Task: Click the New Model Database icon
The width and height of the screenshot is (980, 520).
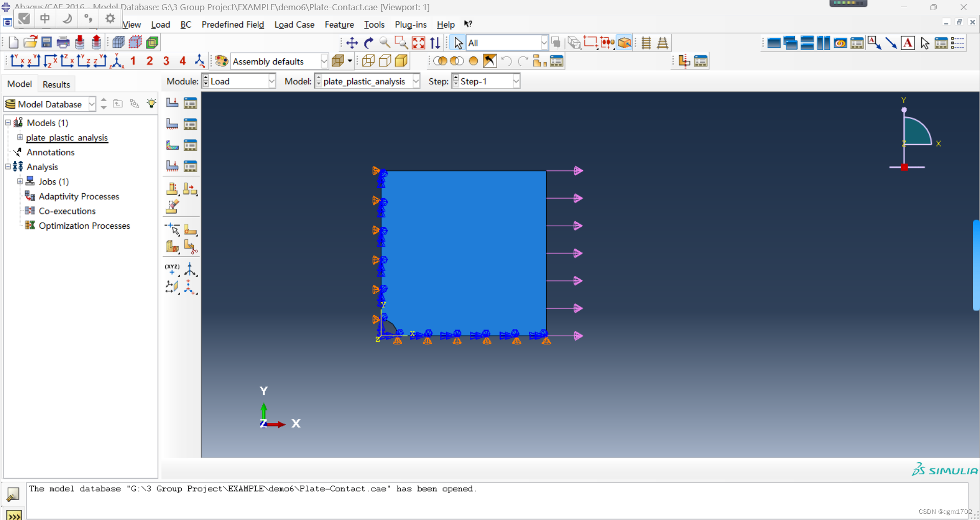Action: (14, 42)
